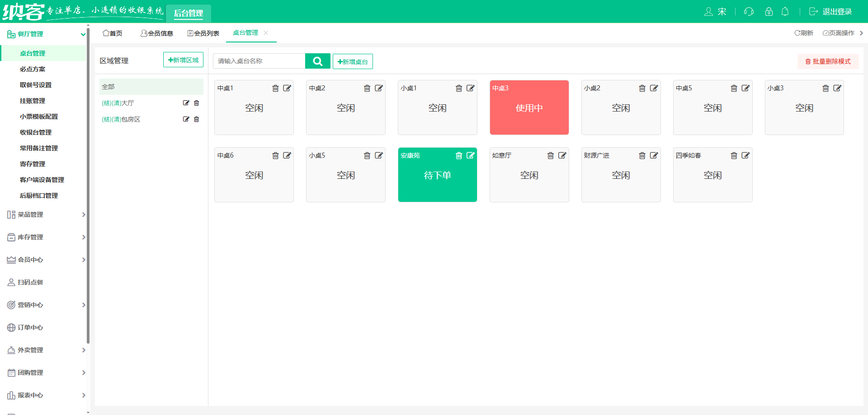Open edit icon on 中桌5 card
This screenshot has height=415, width=868.
tap(745, 88)
